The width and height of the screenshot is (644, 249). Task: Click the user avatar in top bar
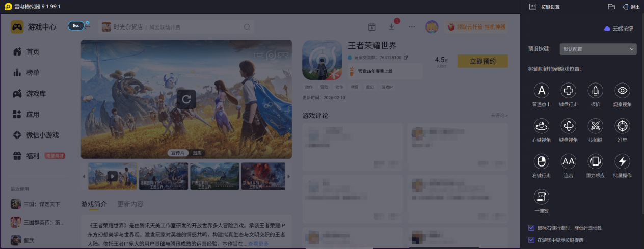click(432, 27)
